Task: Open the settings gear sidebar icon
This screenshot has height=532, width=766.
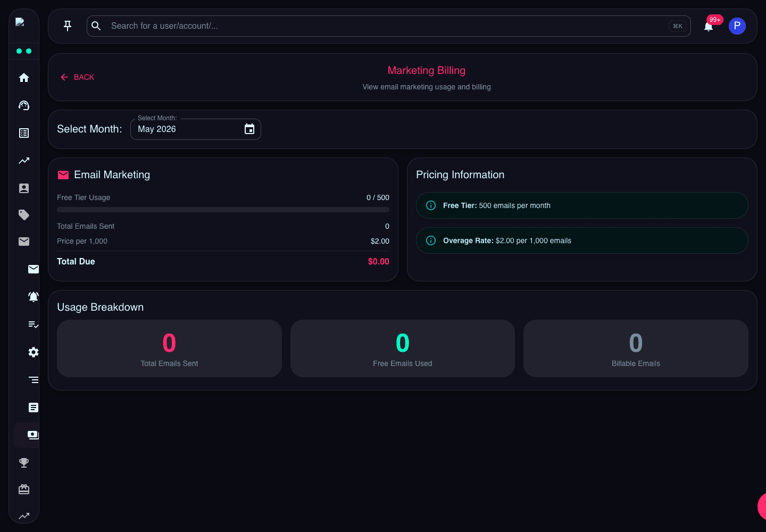Action: [x=34, y=352]
